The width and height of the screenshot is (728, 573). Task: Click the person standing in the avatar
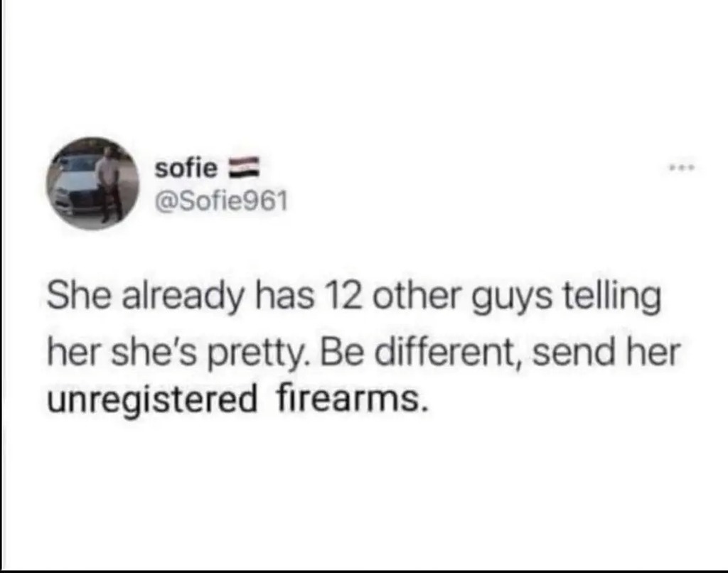[110, 183]
